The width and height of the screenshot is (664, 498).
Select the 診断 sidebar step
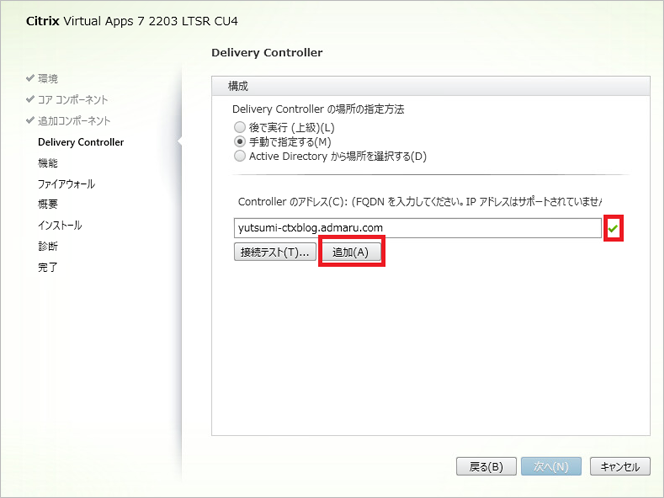[x=47, y=246]
